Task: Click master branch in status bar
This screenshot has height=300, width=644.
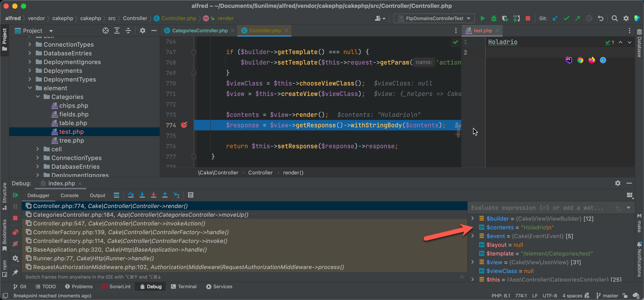Action: pyautogui.click(x=607, y=295)
